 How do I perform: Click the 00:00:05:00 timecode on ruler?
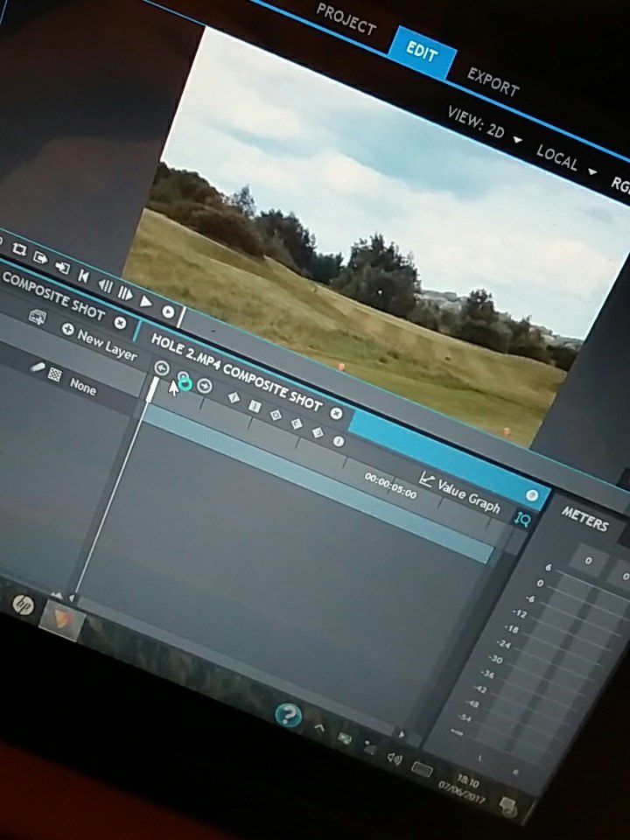coord(390,486)
